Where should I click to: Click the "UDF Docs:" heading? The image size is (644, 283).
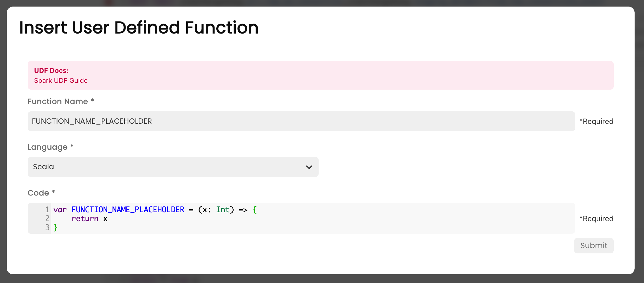(x=51, y=70)
